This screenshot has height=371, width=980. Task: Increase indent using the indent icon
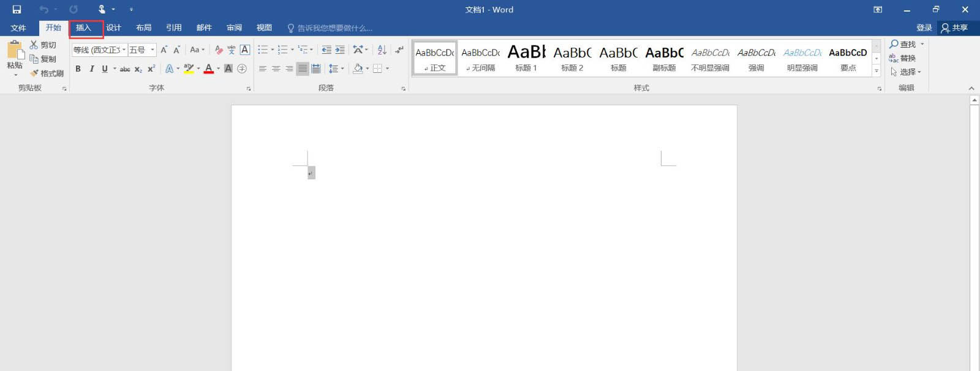pyautogui.click(x=340, y=50)
